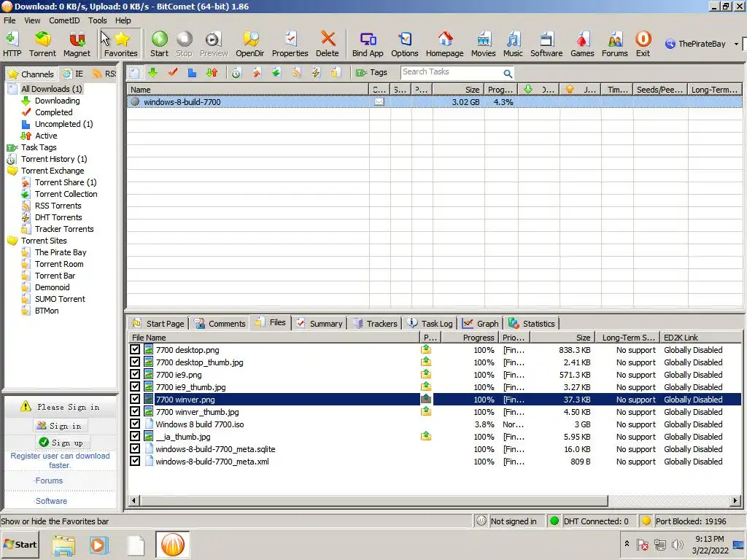Image resolution: width=747 pixels, height=560 pixels.
Task: Uncheck 7700 desktop.png file checkbox
Action: click(x=135, y=349)
